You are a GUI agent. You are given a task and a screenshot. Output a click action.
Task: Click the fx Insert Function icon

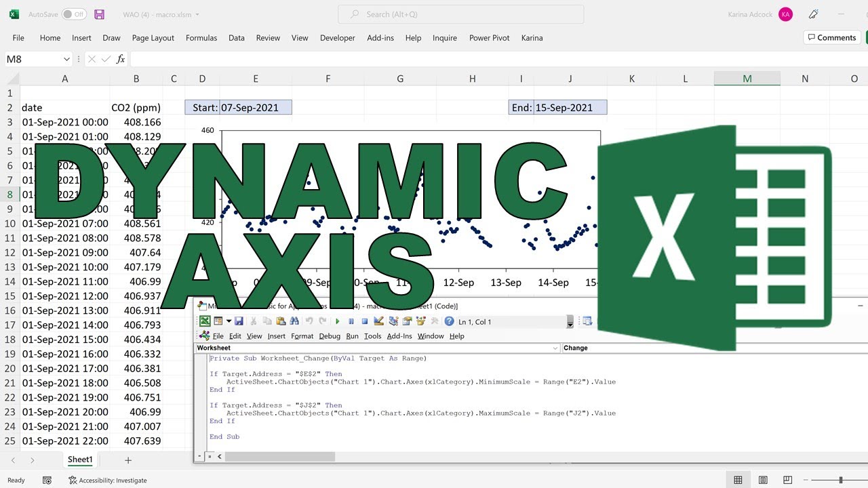click(x=121, y=59)
